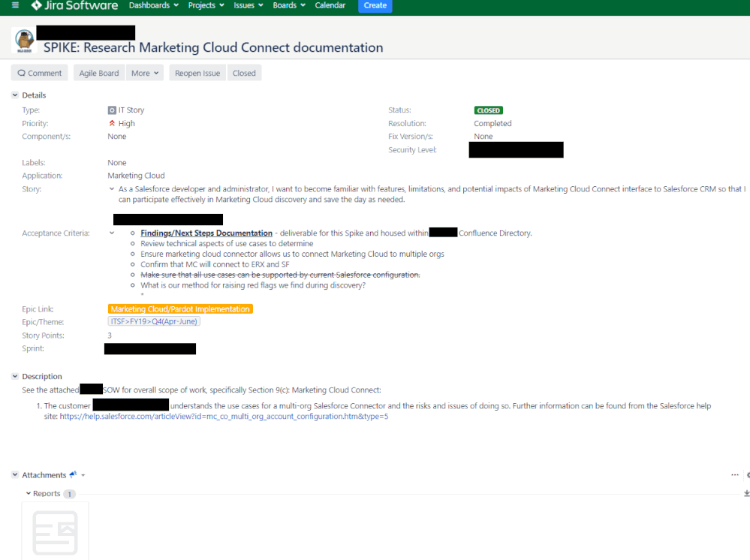Screen dimensions: 750x560
Task: Click the CLOSED status badge
Action: point(488,110)
